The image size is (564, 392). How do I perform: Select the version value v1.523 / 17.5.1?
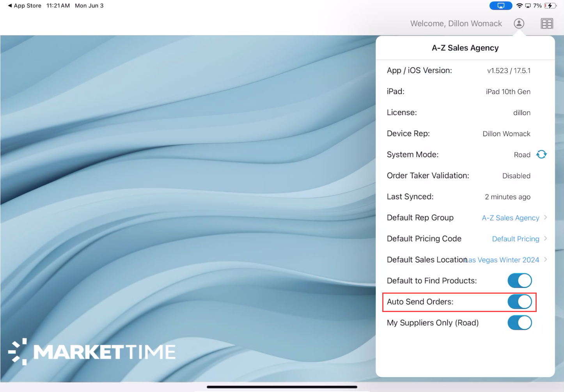click(x=509, y=71)
